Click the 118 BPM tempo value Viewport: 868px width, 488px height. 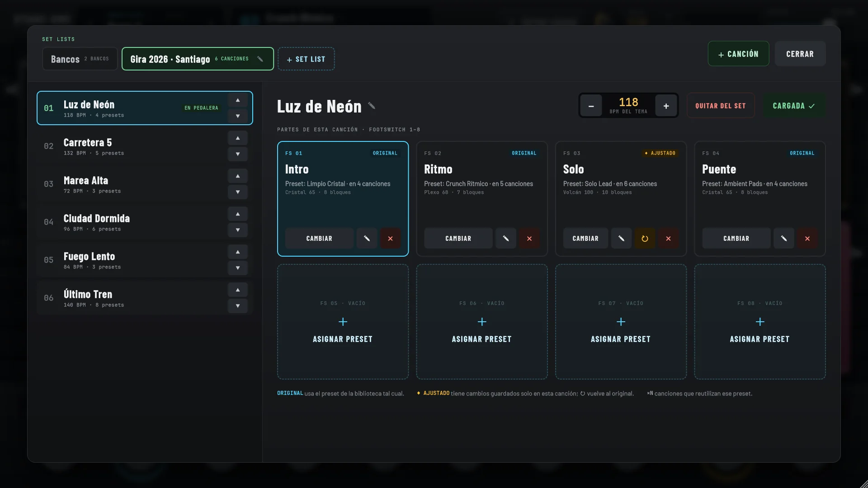[x=628, y=103]
